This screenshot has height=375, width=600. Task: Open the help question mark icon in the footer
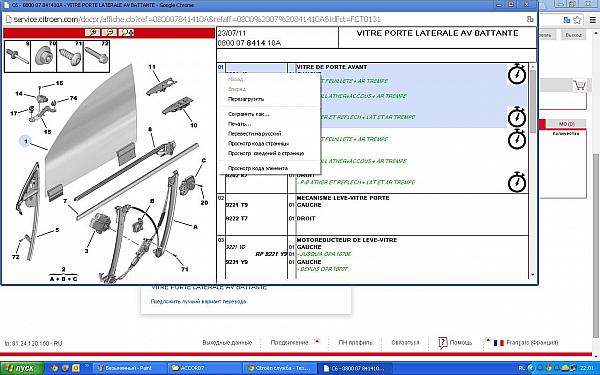(443, 343)
